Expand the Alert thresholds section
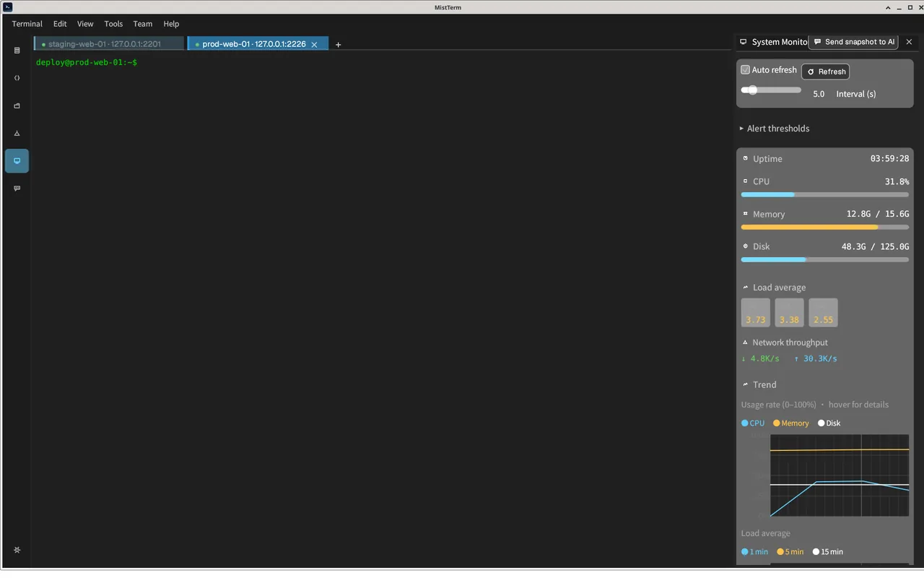This screenshot has width=924, height=578. tap(775, 129)
